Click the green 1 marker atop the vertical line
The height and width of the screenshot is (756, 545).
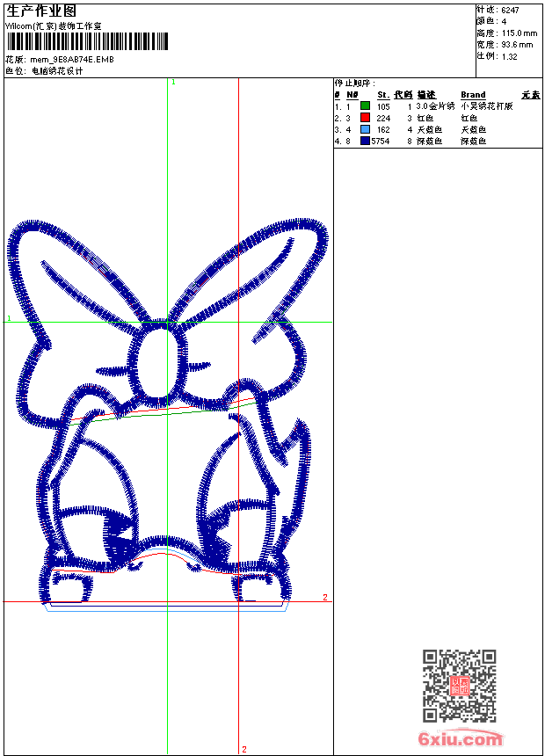click(174, 82)
